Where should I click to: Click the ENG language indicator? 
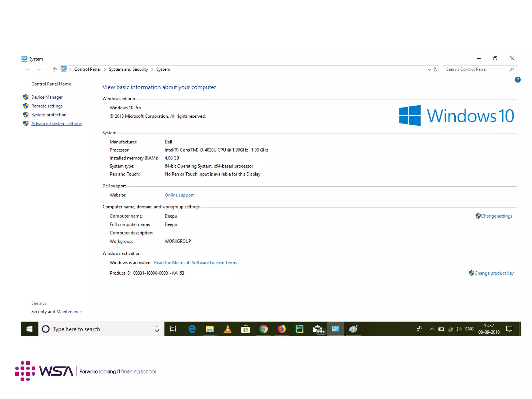469,329
